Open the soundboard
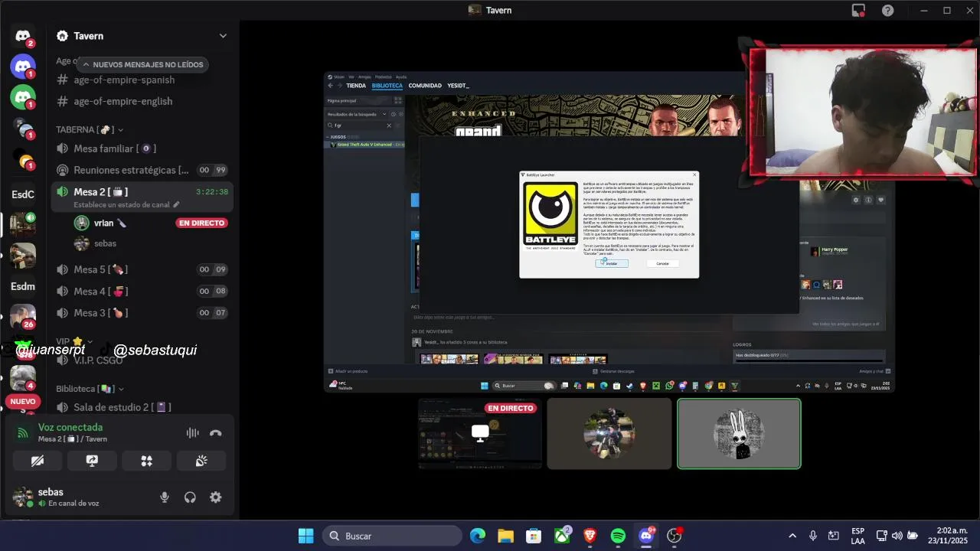Viewport: 980px width, 551px height. click(x=201, y=461)
